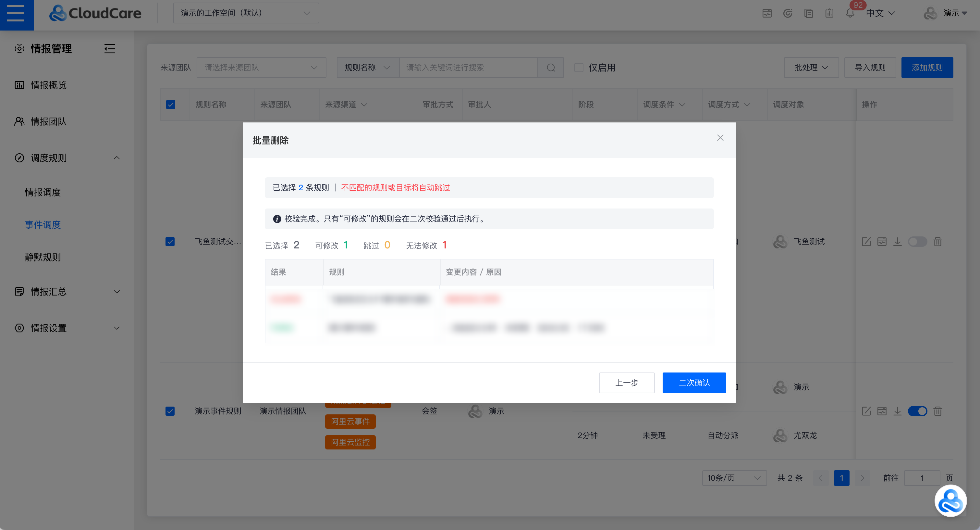Screen dimensions: 980x530
Task: Collapse the sidebar using the fold icon
Action: (x=110, y=49)
